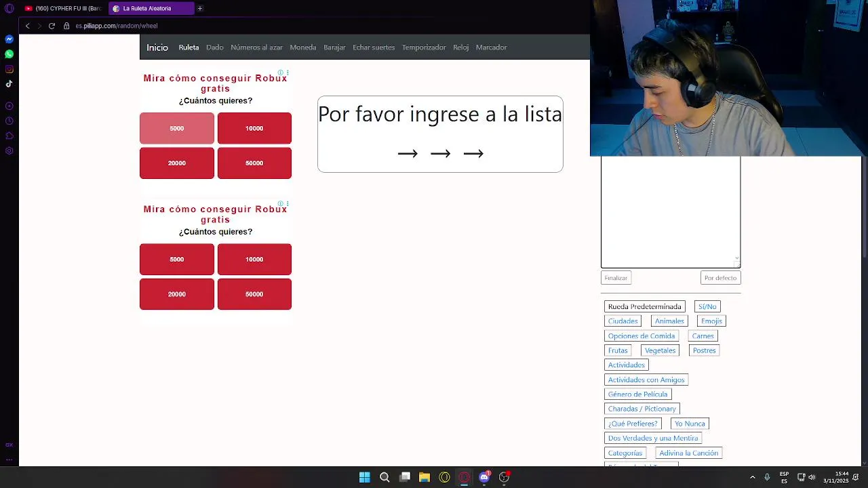Open Instagram in the Opera sidebar
The image size is (868, 488).
pyautogui.click(x=9, y=69)
